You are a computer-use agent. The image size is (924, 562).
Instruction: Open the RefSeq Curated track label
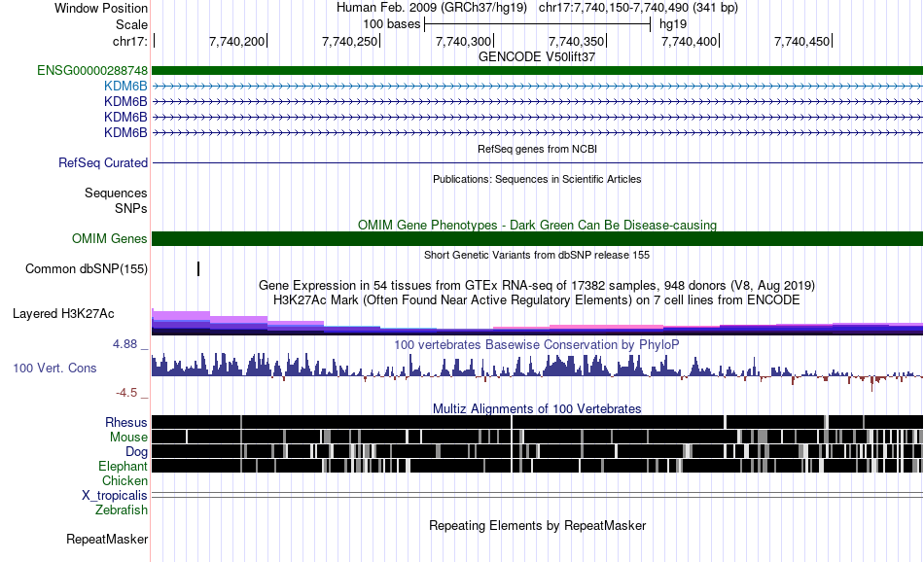[x=103, y=162]
